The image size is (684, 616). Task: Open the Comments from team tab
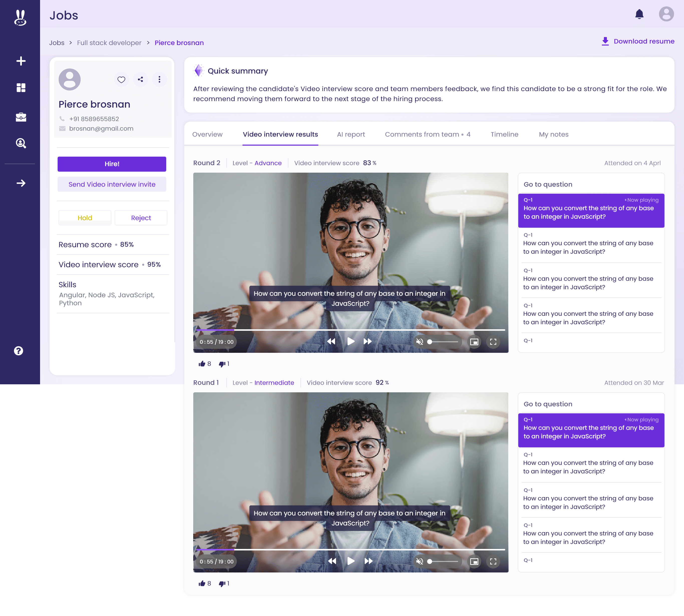click(x=427, y=134)
